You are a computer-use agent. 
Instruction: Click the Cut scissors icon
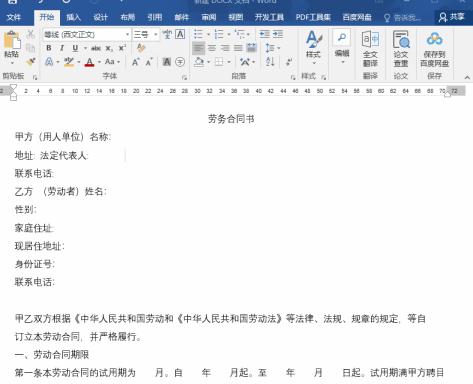[x=30, y=34]
